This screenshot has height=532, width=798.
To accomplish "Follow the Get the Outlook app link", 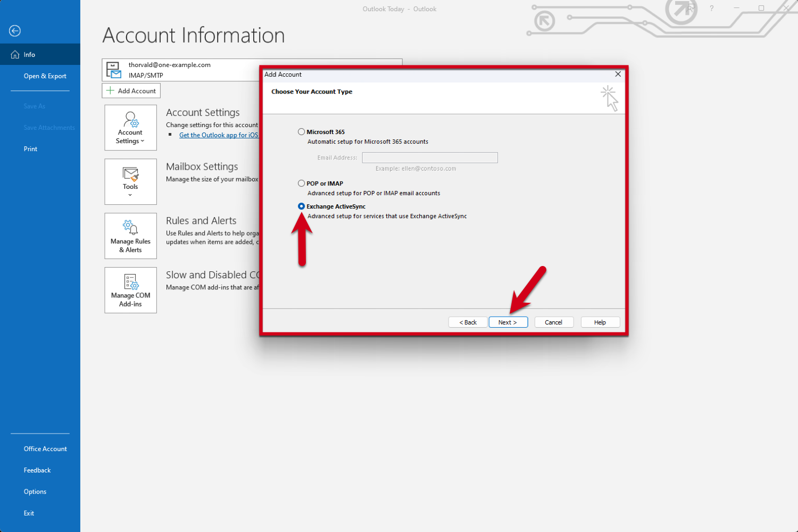I will click(x=219, y=135).
